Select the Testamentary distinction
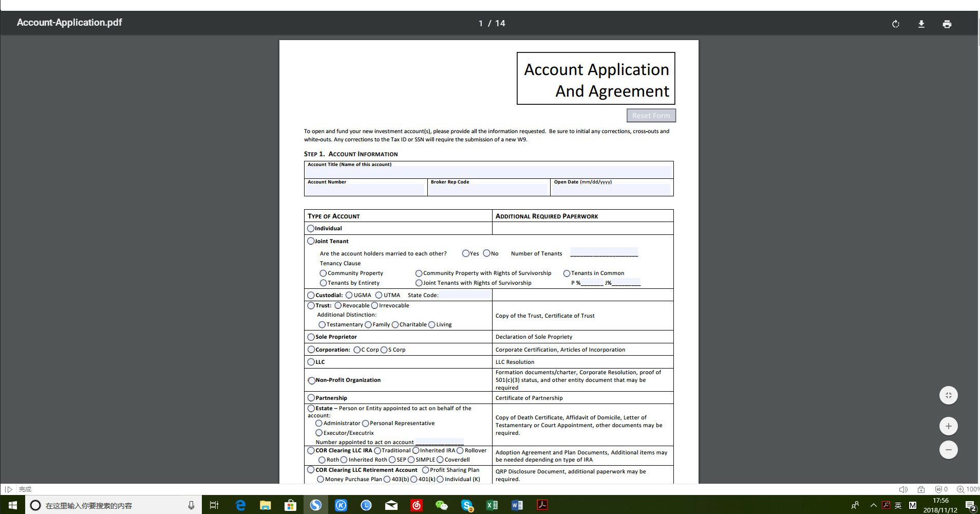The height and width of the screenshot is (514, 980). 322,325
